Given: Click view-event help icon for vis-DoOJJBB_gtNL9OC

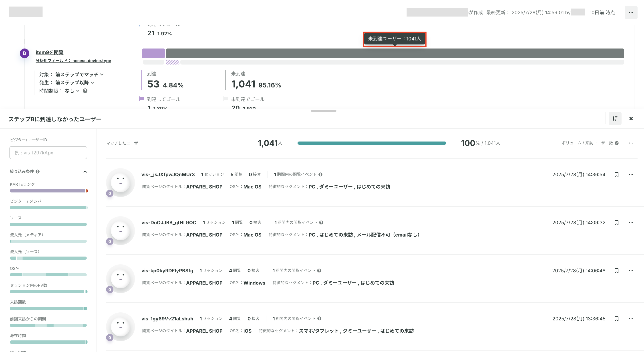Looking at the screenshot, I should (x=321, y=223).
